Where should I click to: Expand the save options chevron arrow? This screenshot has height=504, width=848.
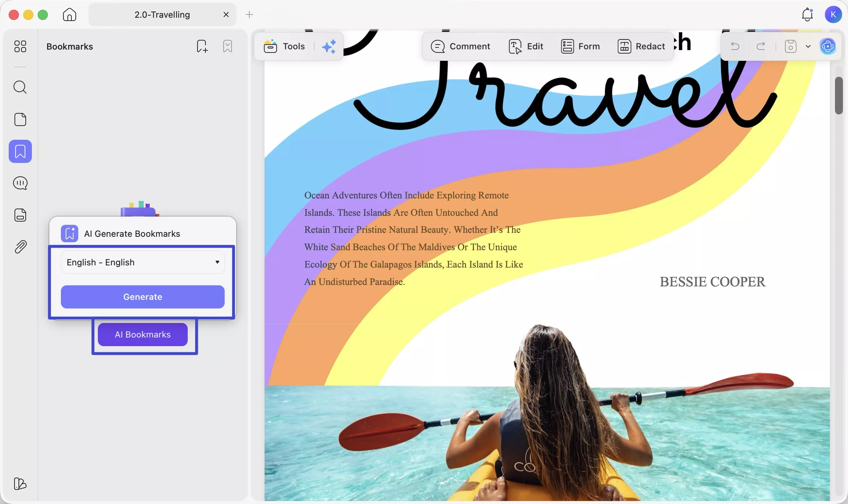click(808, 46)
